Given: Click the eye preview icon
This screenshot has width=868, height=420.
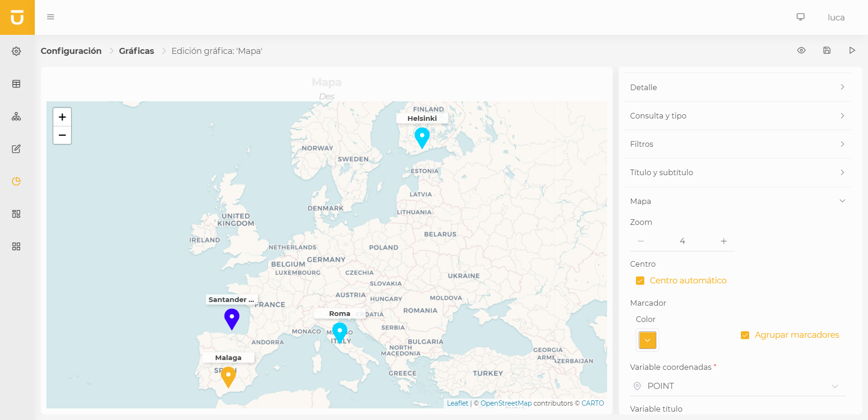Looking at the screenshot, I should [x=801, y=50].
